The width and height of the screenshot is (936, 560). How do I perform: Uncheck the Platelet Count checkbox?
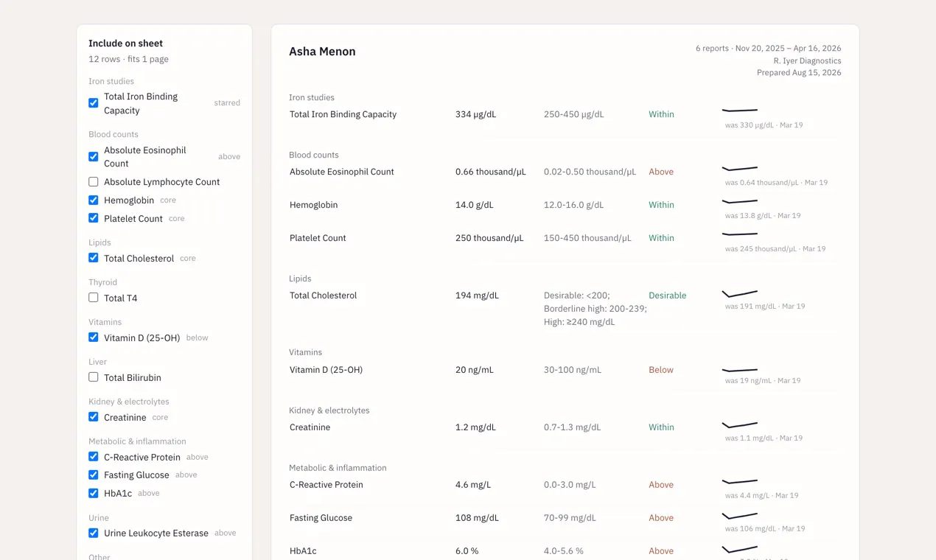coord(94,219)
